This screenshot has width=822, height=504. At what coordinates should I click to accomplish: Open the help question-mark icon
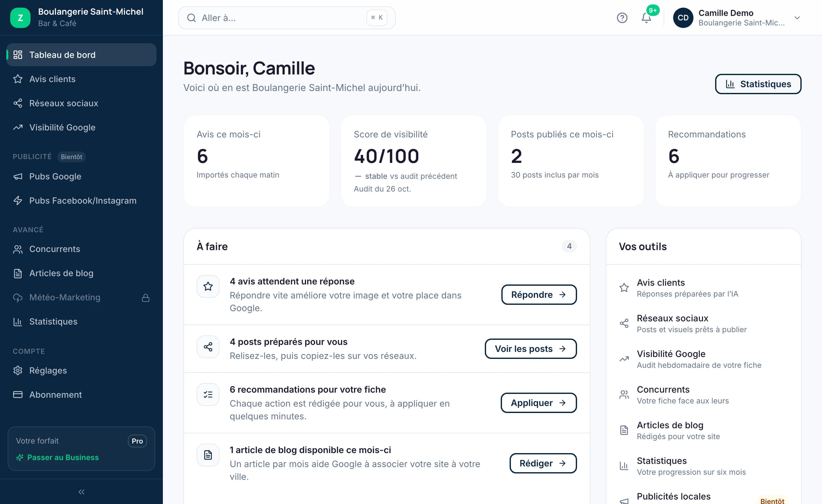(622, 18)
